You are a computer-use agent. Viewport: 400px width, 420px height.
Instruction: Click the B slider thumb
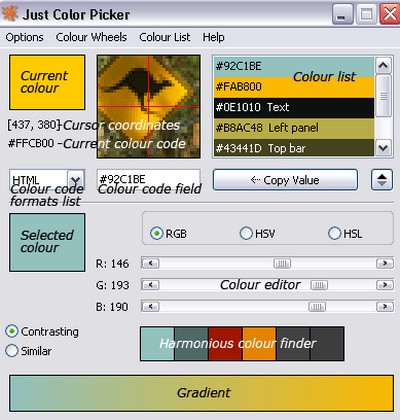317,307
